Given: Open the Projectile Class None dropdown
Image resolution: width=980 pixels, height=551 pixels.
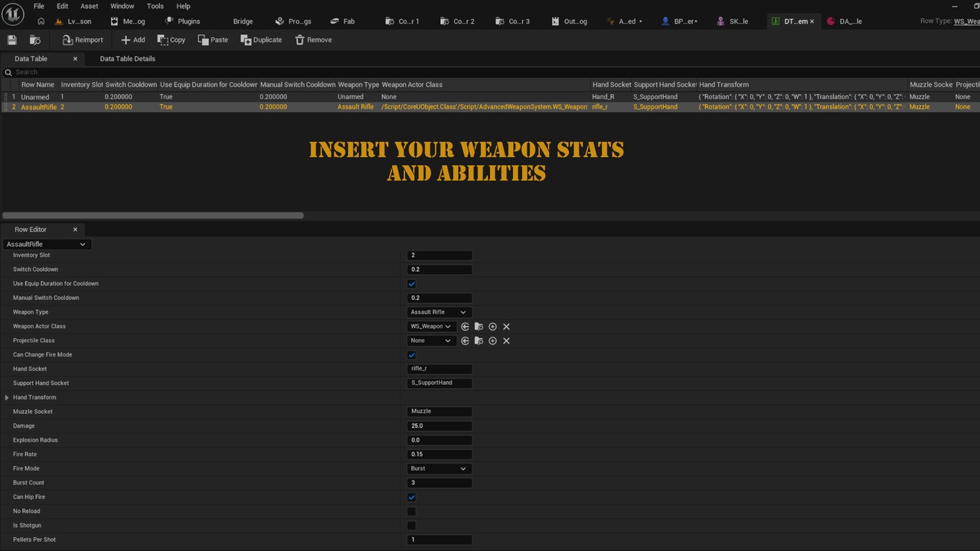Looking at the screenshot, I should 432,341.
